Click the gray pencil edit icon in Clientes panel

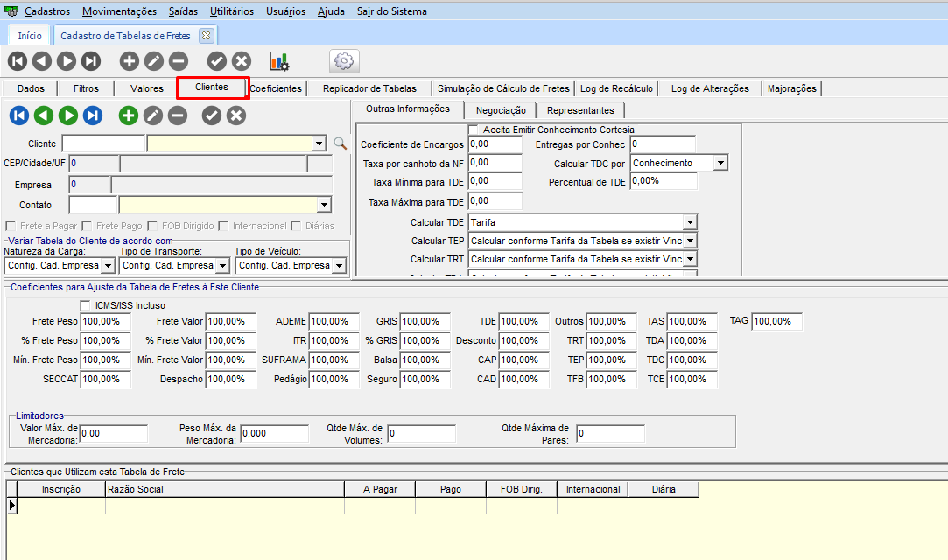pyautogui.click(x=153, y=115)
